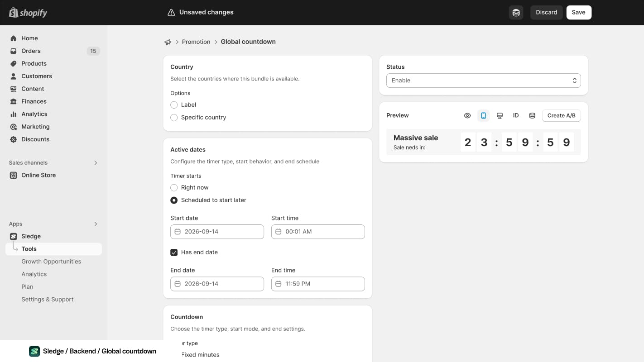
Task: Click the Save button
Action: 579,13
